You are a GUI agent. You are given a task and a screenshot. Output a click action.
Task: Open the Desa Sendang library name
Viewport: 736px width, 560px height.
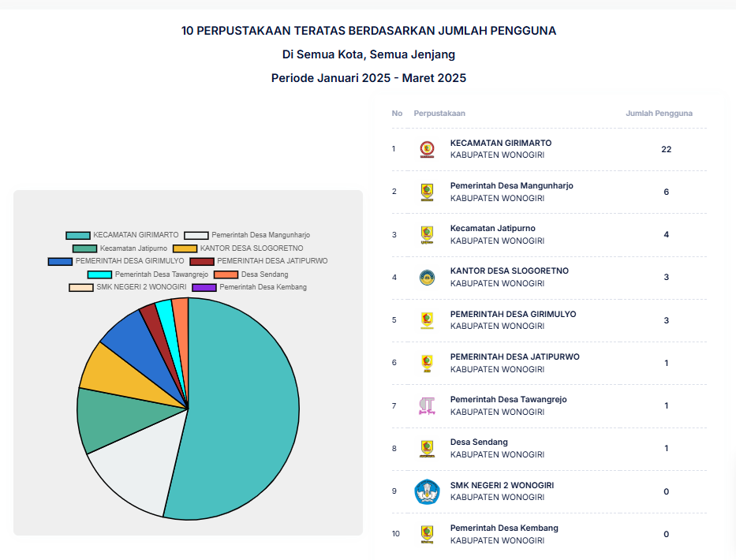[479, 442]
